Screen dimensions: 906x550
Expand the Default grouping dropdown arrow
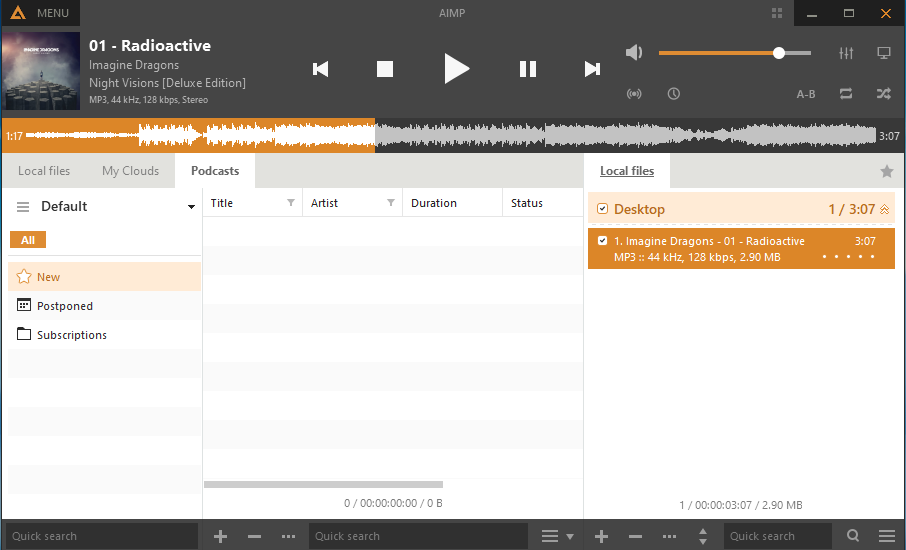[x=191, y=207]
